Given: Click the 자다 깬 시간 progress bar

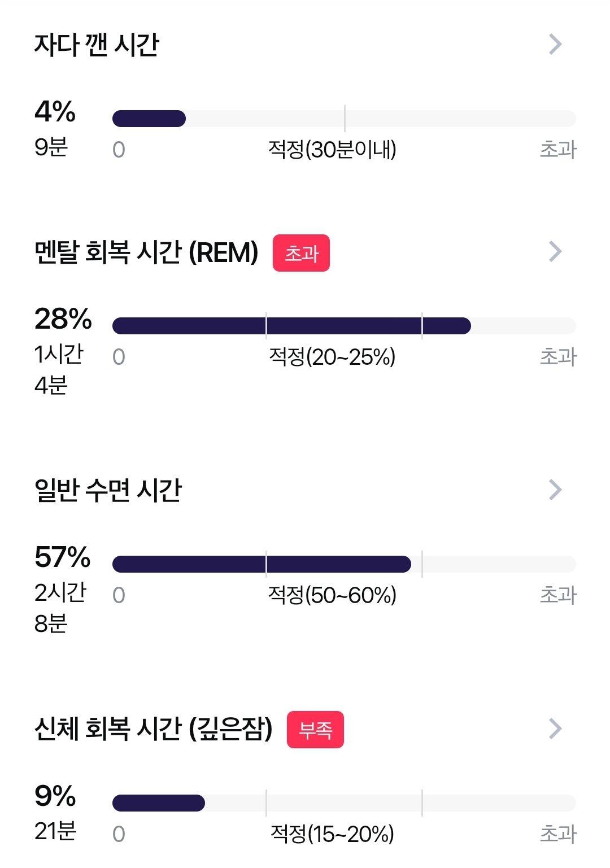Looking at the screenshot, I should 344,119.
